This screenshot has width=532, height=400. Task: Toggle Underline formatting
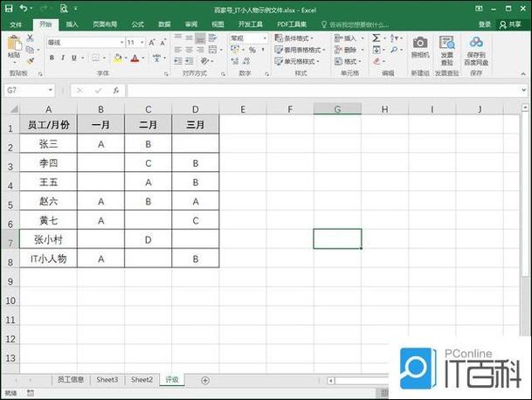pyautogui.click(x=74, y=58)
